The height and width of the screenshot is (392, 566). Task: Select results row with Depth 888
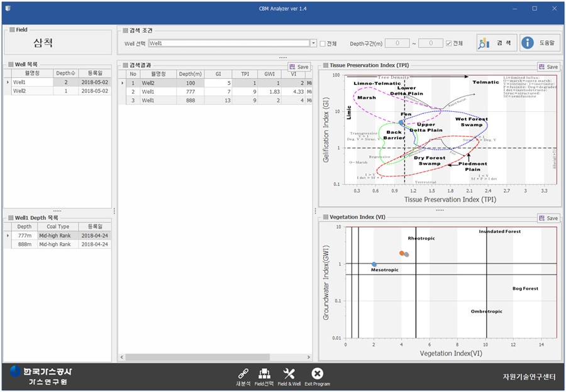[215, 101]
